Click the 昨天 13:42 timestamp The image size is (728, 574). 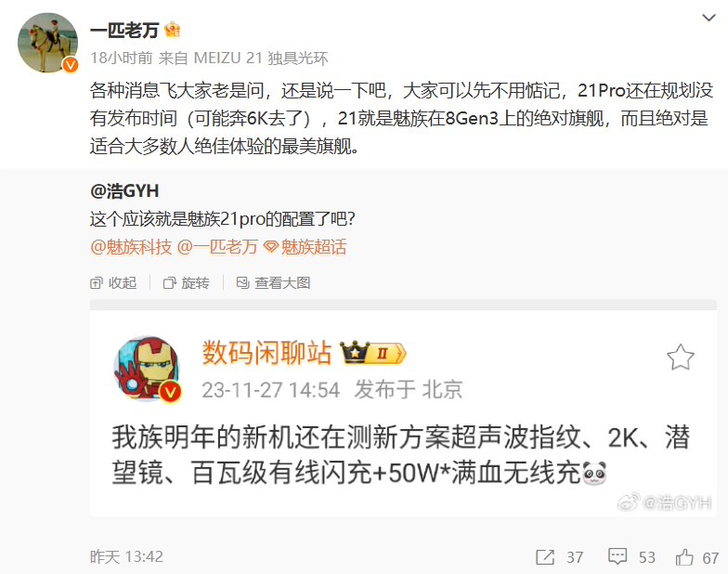[126, 557]
